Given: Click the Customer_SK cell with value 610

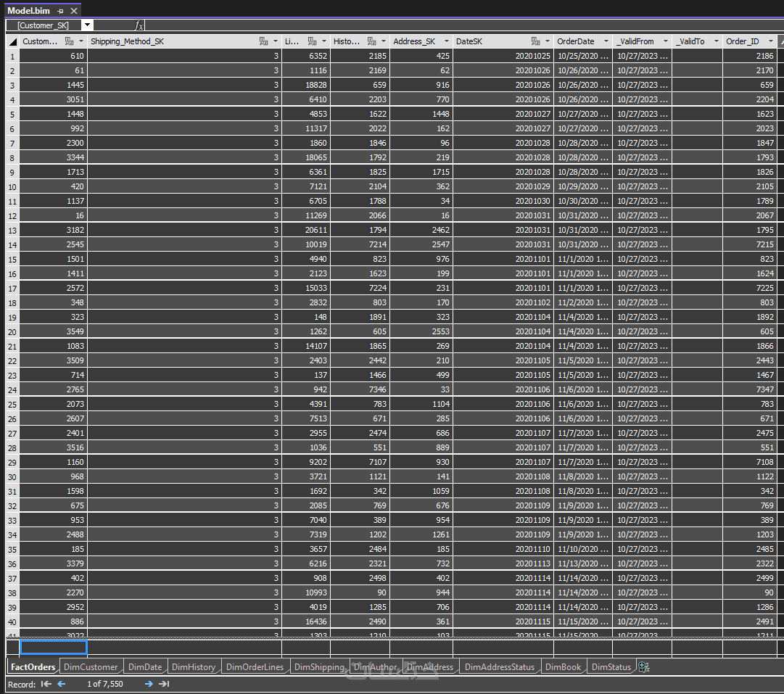Looking at the screenshot, I should click(54, 56).
